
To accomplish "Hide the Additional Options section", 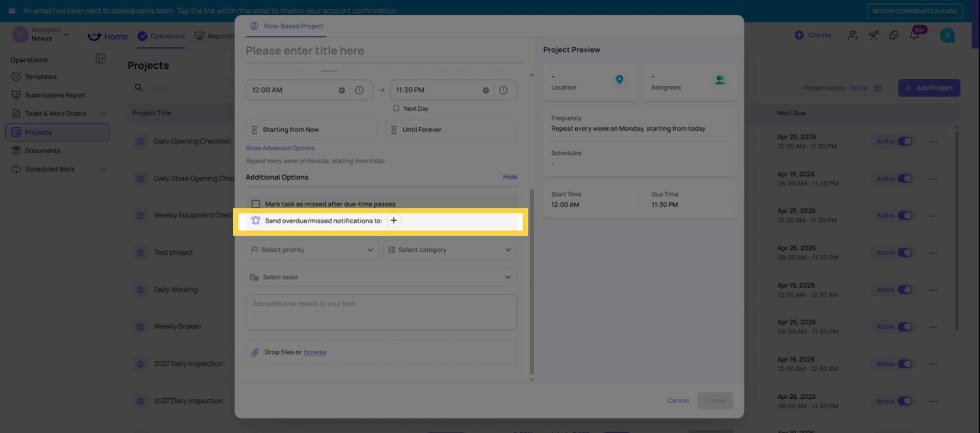I will tap(510, 177).
